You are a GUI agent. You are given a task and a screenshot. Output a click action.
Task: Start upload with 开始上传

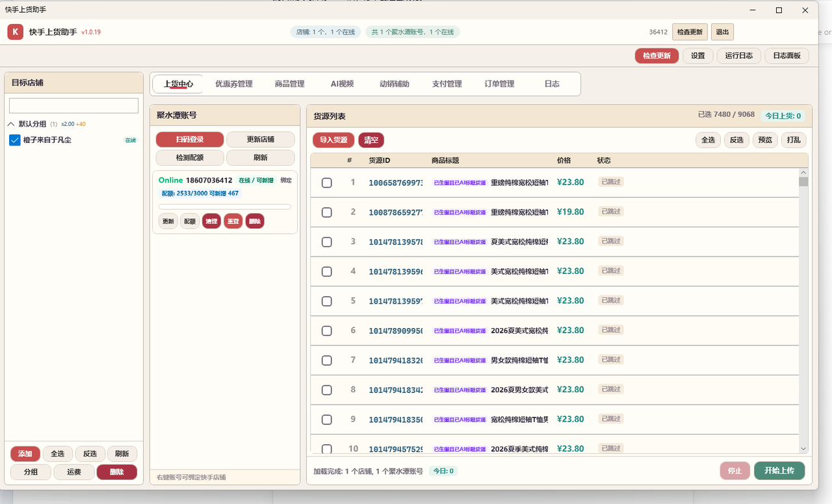(x=779, y=471)
